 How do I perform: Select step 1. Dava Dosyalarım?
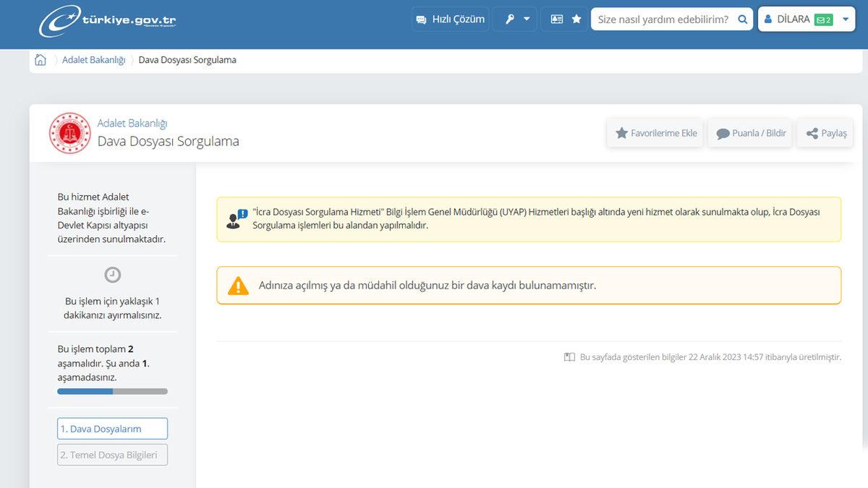tap(112, 429)
